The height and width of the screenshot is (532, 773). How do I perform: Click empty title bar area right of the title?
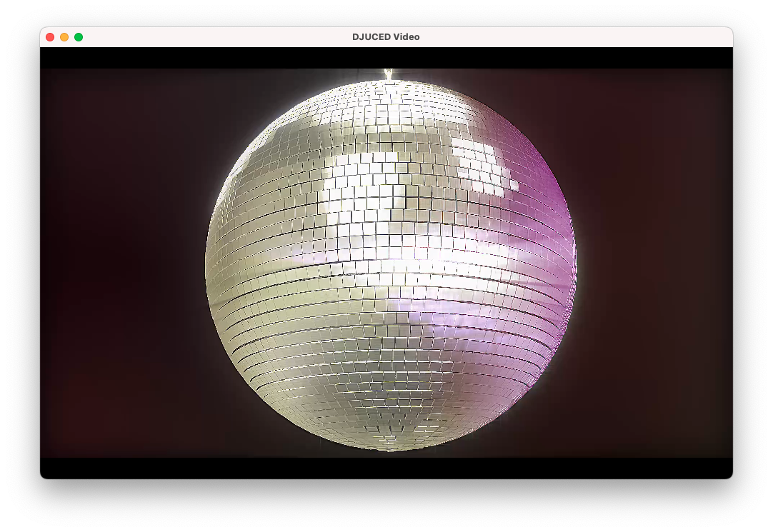(572, 37)
